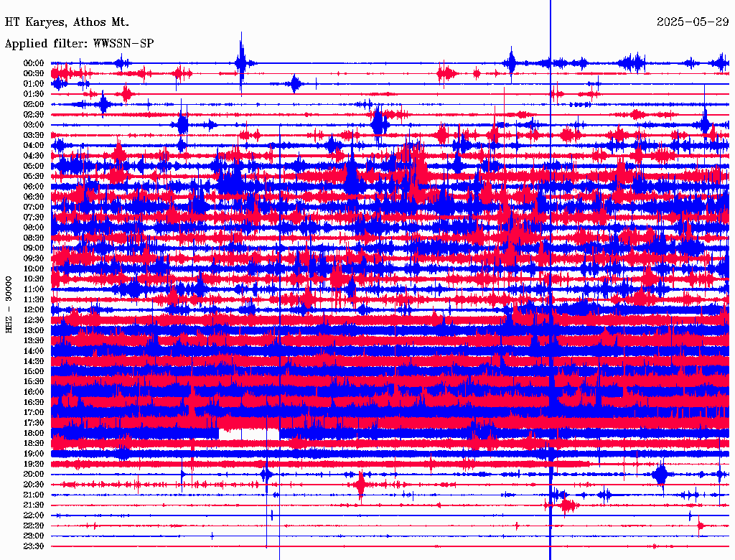The height and width of the screenshot is (560, 735).
Task: Select the 23:30 time label
Action: (x=34, y=546)
